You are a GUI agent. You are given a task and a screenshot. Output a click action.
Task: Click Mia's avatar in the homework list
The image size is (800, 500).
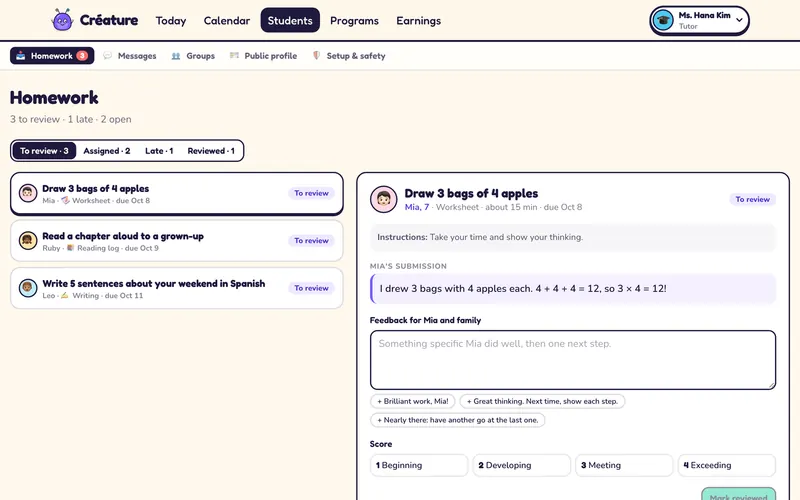tap(28, 193)
